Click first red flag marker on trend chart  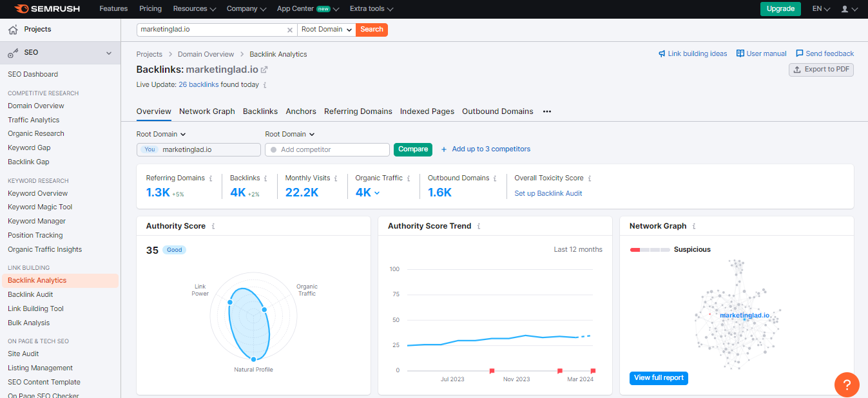point(492,371)
